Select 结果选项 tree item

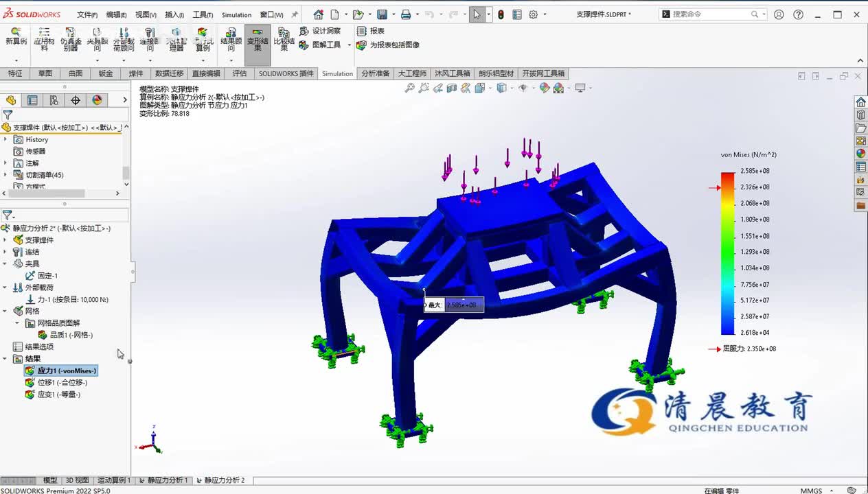pos(34,346)
